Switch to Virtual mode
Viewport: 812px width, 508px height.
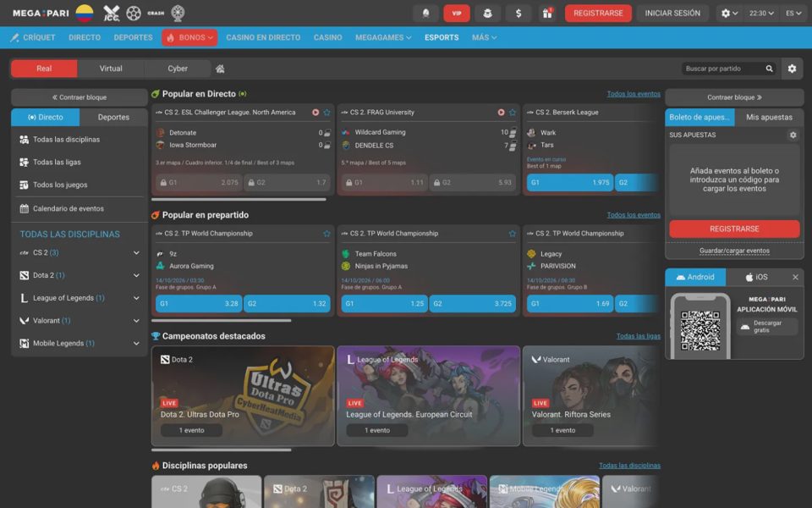click(x=111, y=69)
